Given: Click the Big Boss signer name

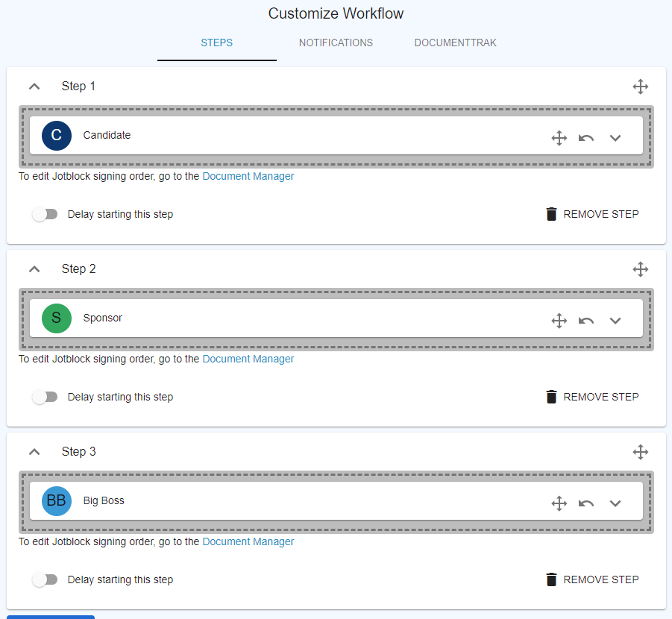Looking at the screenshot, I should (x=104, y=500).
